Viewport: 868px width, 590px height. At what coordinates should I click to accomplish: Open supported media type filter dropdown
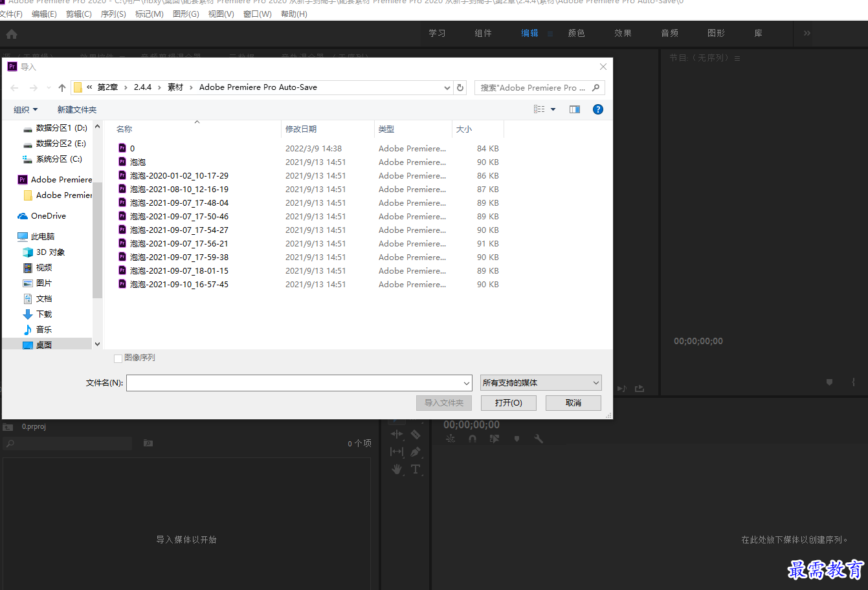coord(541,383)
